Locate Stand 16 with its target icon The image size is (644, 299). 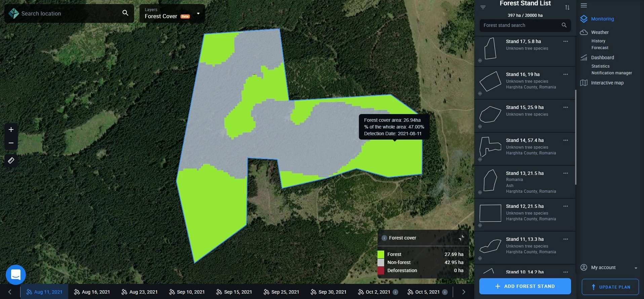point(480,94)
